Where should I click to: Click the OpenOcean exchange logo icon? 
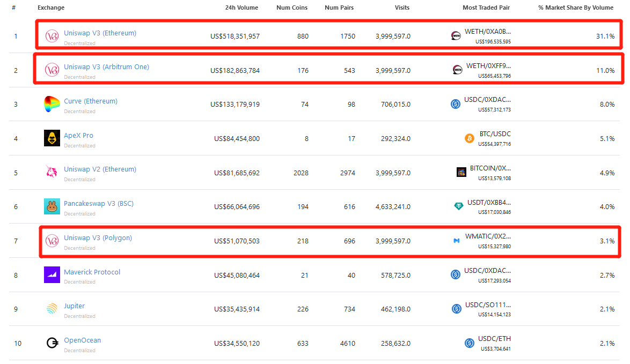[x=52, y=343]
